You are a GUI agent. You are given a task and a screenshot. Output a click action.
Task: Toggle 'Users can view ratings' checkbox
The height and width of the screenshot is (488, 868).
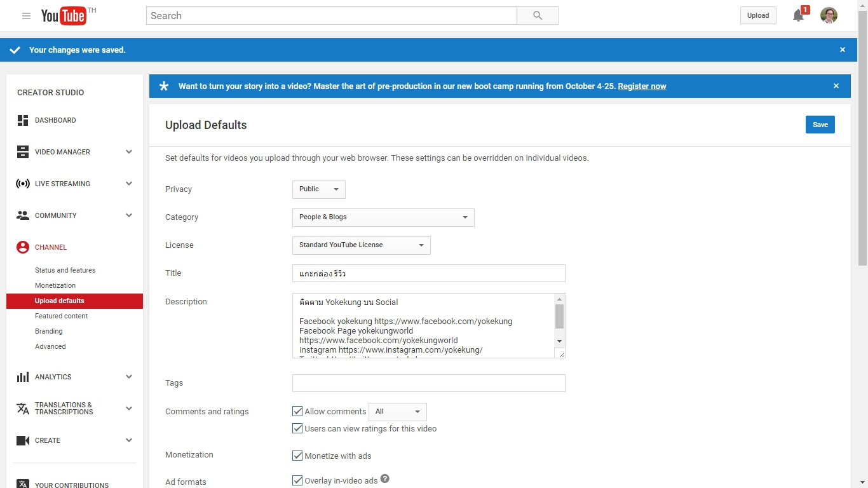(x=297, y=429)
